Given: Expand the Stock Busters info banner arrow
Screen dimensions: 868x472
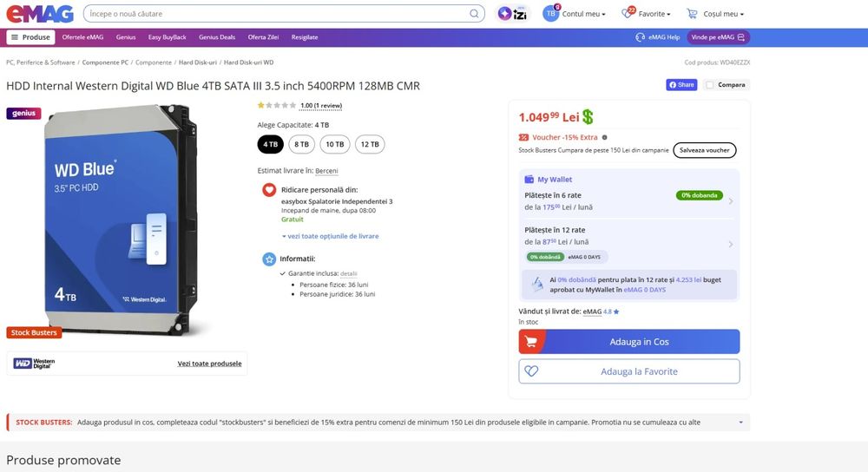Looking at the screenshot, I should [x=740, y=423].
